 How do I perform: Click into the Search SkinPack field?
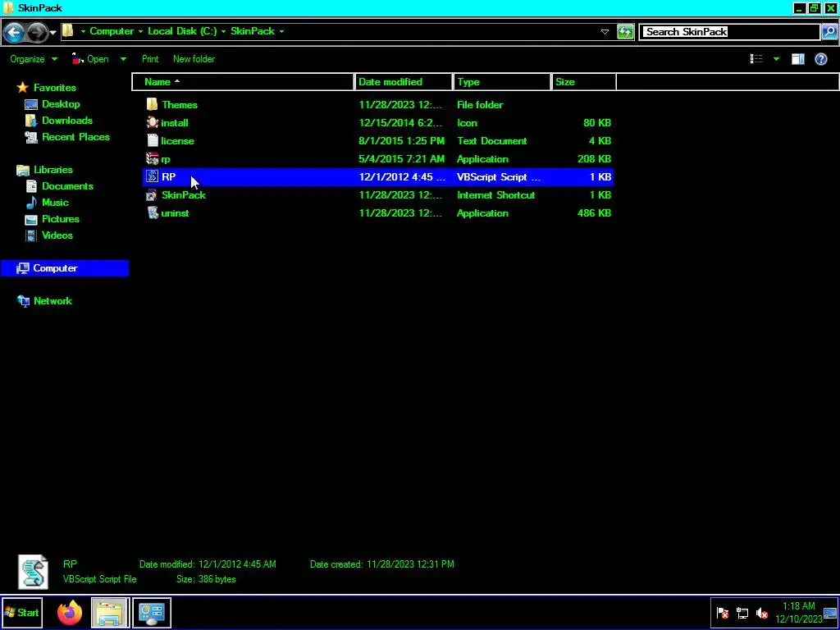(729, 32)
